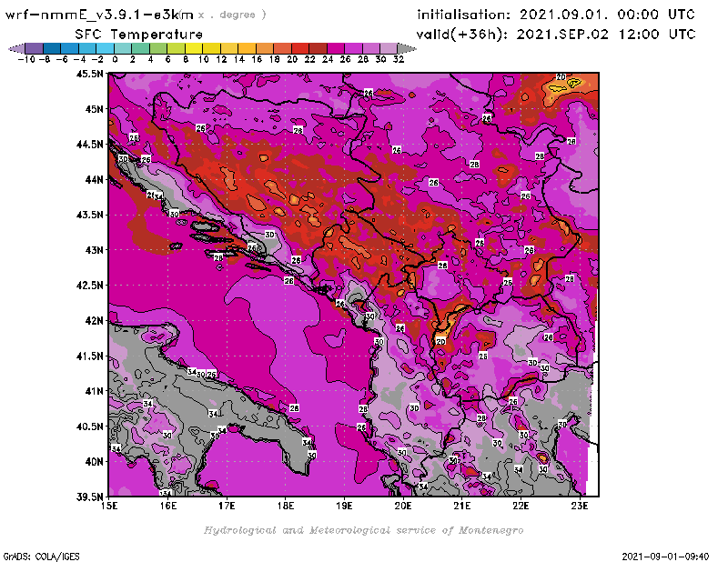
Task: Click the '20E' longitude label
Action: (x=403, y=506)
